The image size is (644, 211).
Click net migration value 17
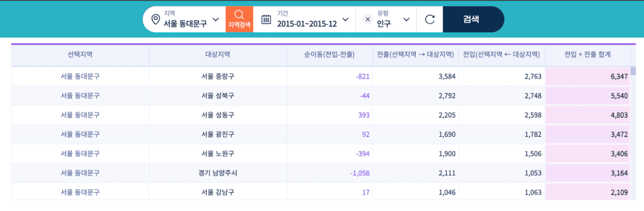[366, 192]
